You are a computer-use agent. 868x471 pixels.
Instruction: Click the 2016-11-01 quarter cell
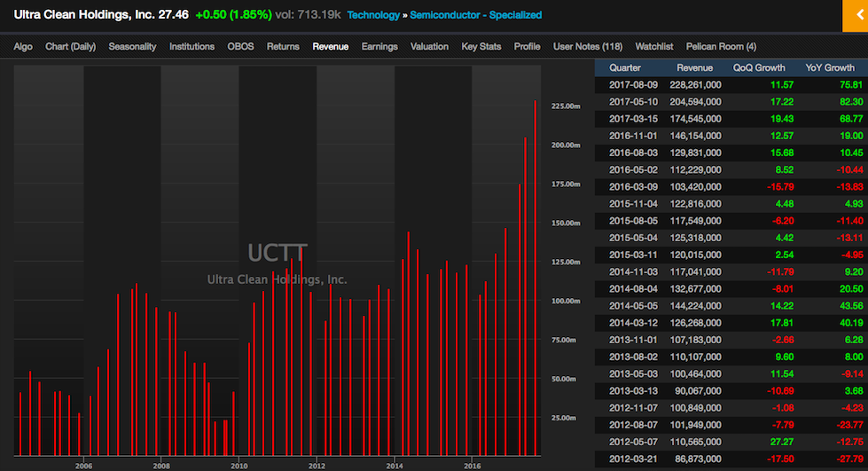tap(633, 136)
